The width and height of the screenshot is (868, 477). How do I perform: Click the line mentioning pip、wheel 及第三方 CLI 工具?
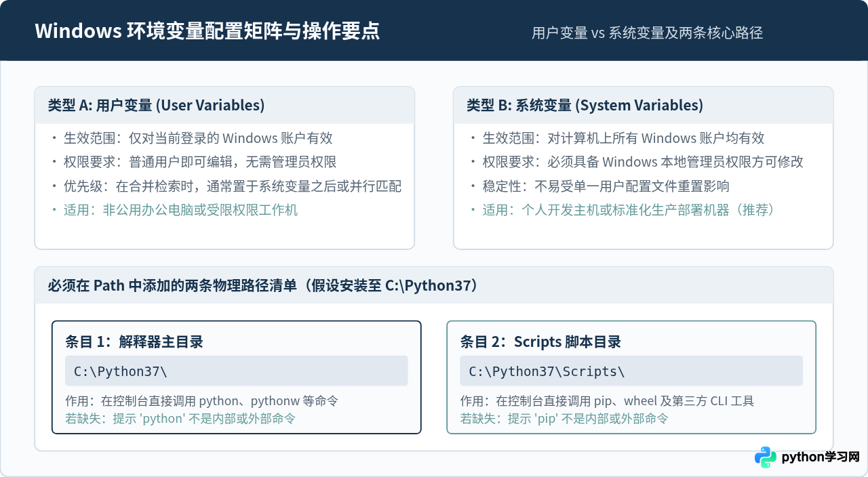(607, 401)
